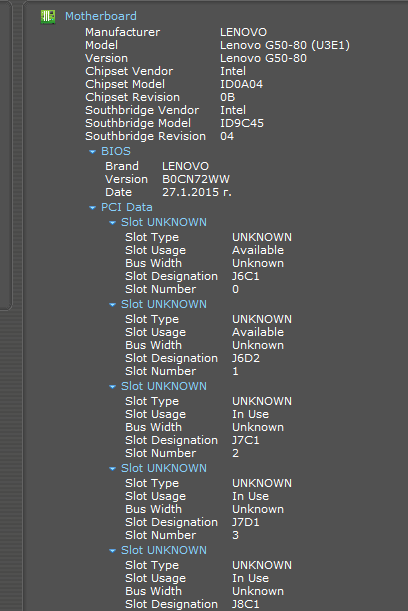Screen dimensions: 408x611
Task: Collapse slot with designation J8C1
Action: point(112,551)
